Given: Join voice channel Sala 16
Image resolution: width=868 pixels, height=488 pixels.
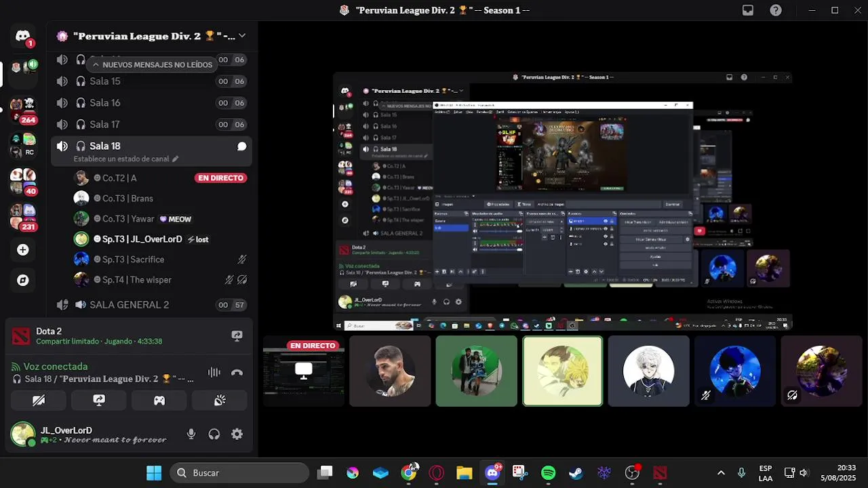Looking at the screenshot, I should coord(152,103).
